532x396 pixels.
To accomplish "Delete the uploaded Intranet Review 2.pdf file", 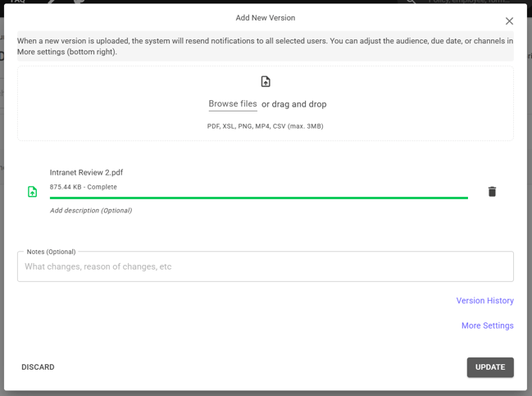I will (492, 192).
